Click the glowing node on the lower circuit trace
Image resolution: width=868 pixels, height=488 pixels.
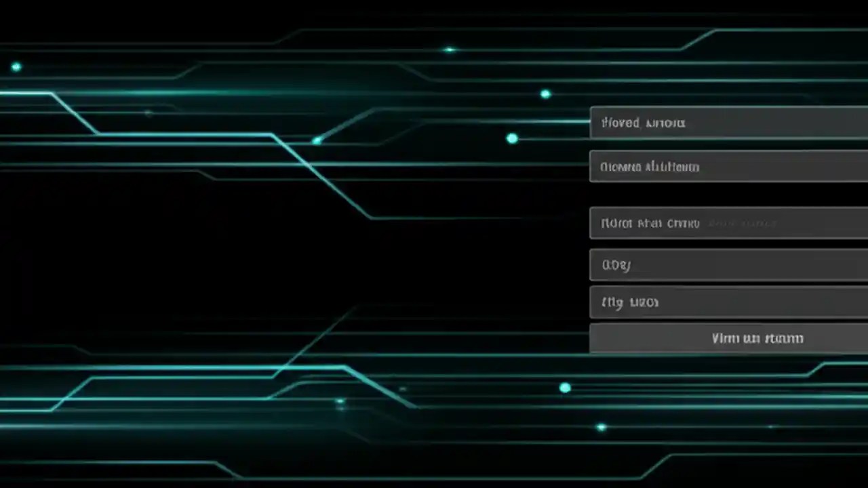565,388
